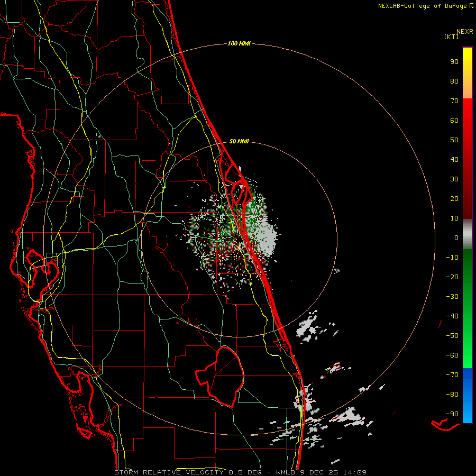Click the 60 value on velocity scale

pyautogui.click(x=454, y=121)
